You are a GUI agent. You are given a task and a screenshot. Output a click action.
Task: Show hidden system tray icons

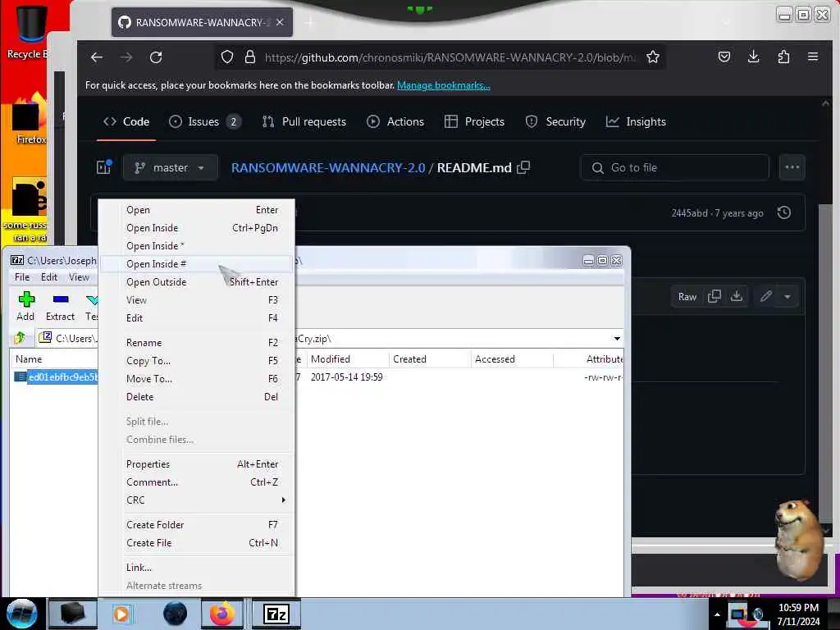717,614
